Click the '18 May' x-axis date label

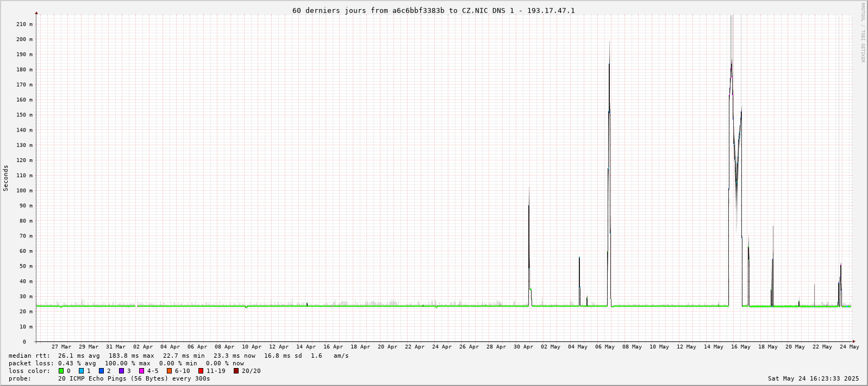(768, 346)
